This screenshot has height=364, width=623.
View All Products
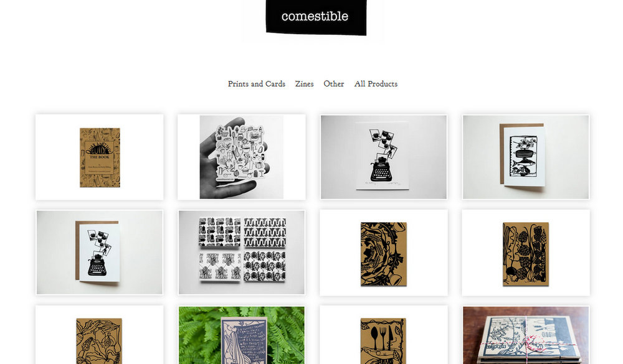pos(376,84)
